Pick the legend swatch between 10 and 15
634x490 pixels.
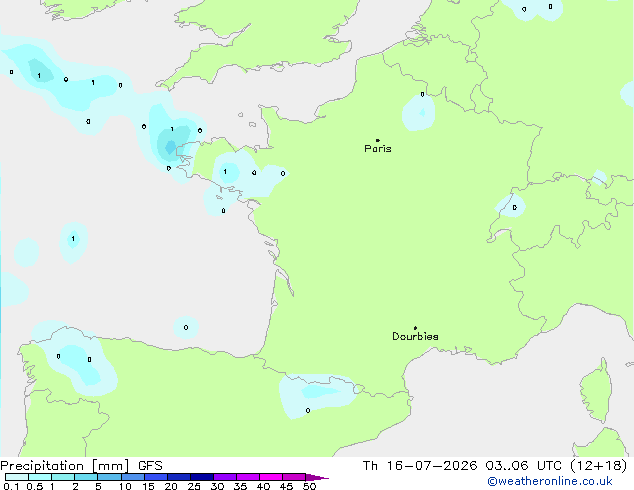[x=133, y=477]
